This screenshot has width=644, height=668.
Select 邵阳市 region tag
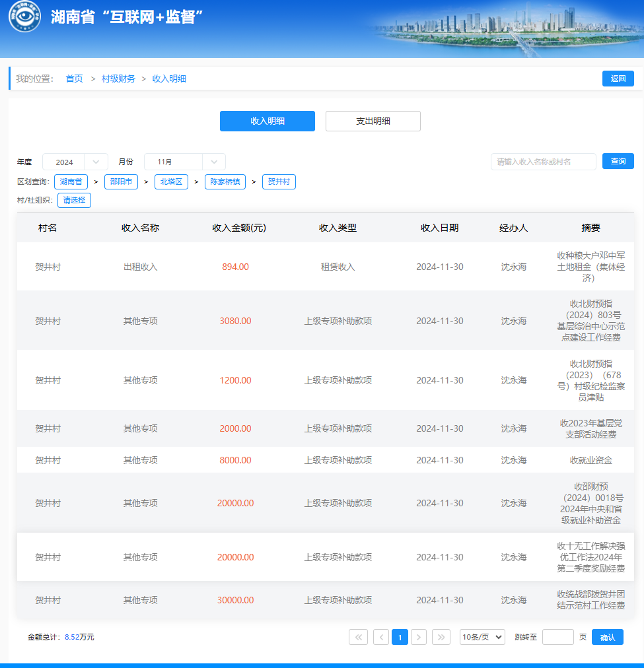[121, 182]
